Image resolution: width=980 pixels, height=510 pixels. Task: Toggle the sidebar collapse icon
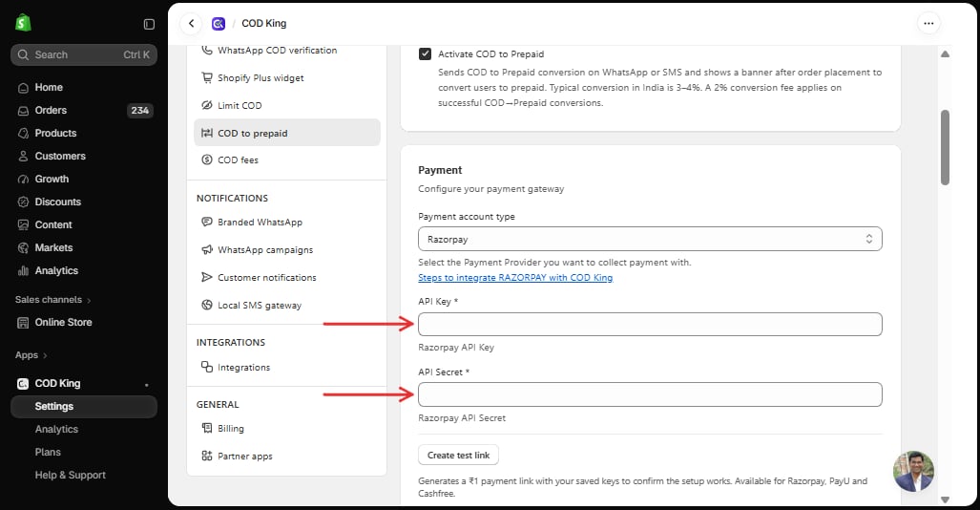point(149,24)
